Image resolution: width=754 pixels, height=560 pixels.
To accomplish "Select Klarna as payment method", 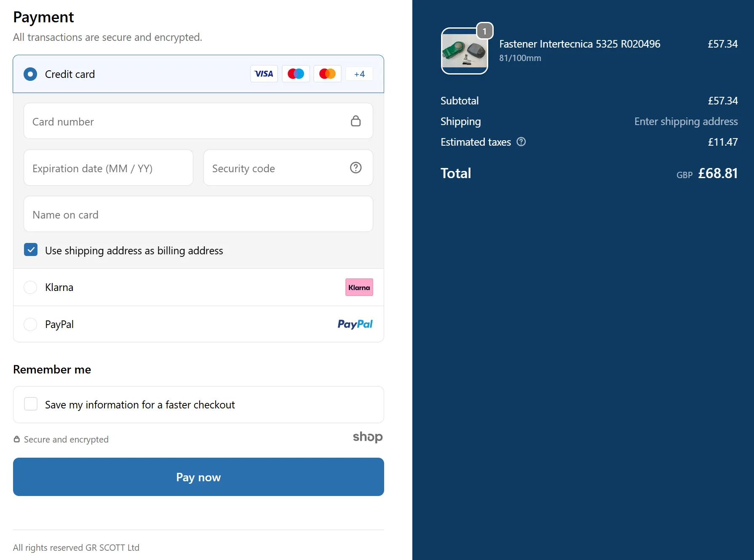I will (30, 287).
